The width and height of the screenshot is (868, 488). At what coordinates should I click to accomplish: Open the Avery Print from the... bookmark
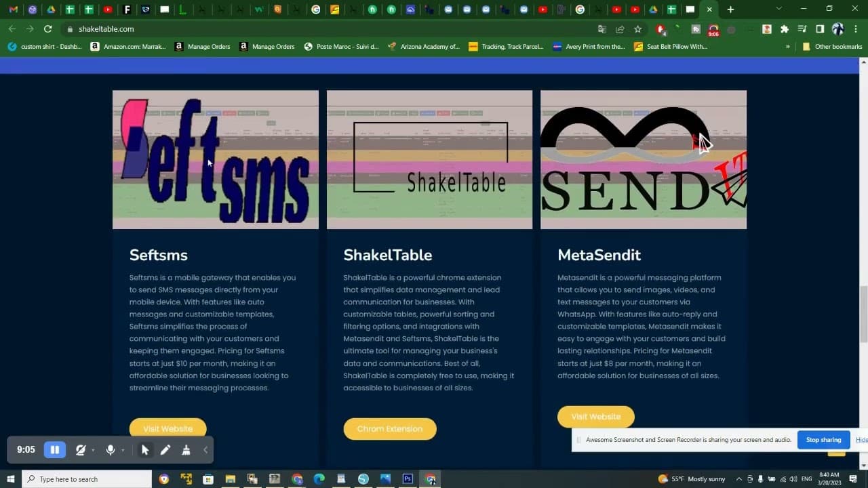pos(589,47)
